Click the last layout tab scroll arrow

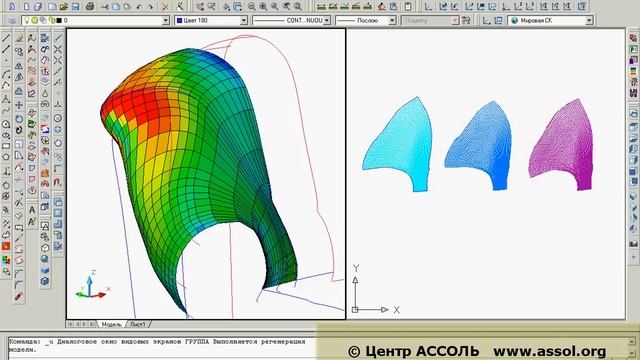[92, 324]
